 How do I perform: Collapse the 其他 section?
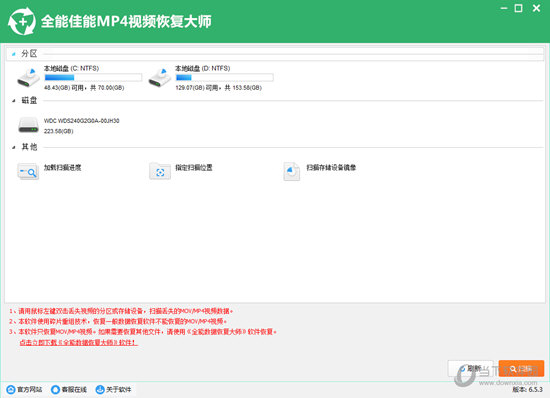tap(14, 147)
